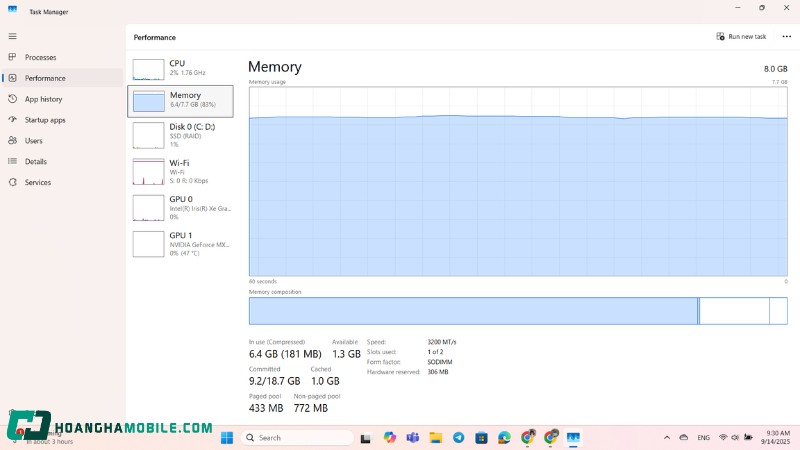Launch File Explorer from the taskbar
This screenshot has height=450, width=800.
coord(435,438)
